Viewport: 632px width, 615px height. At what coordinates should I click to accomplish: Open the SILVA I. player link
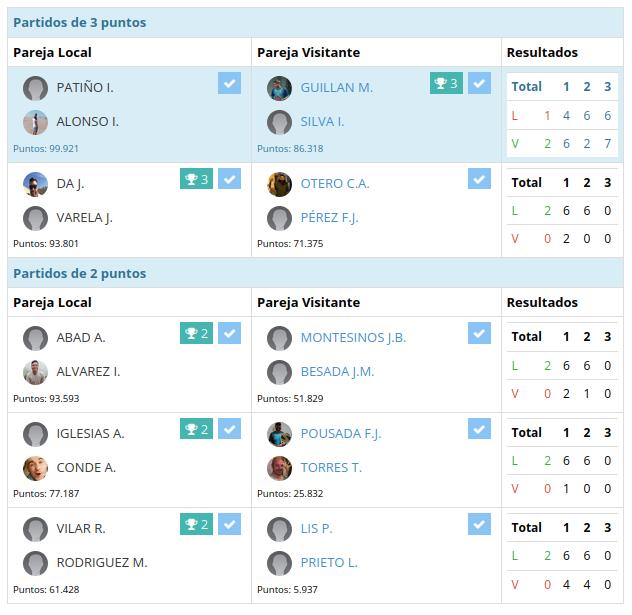[322, 121]
